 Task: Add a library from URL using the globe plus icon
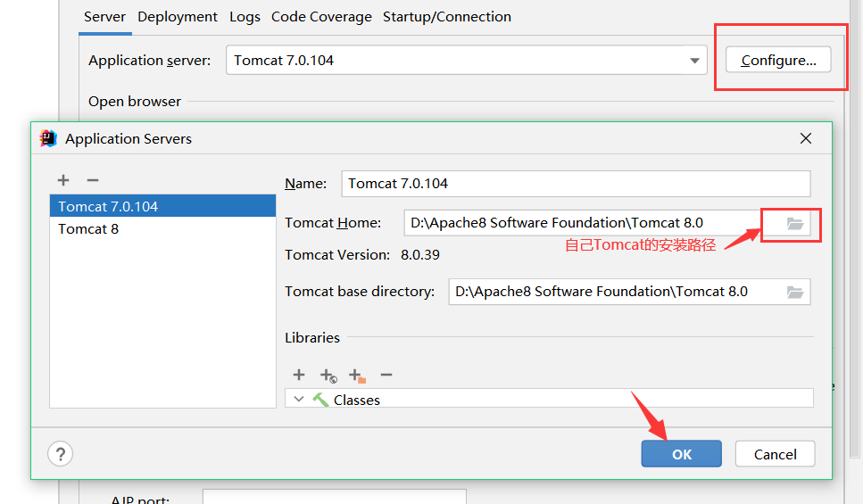click(x=328, y=376)
